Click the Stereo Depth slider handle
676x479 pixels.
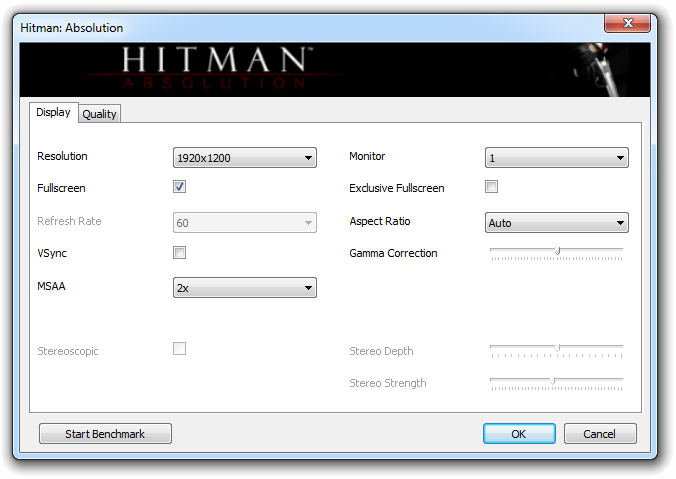tap(557, 348)
